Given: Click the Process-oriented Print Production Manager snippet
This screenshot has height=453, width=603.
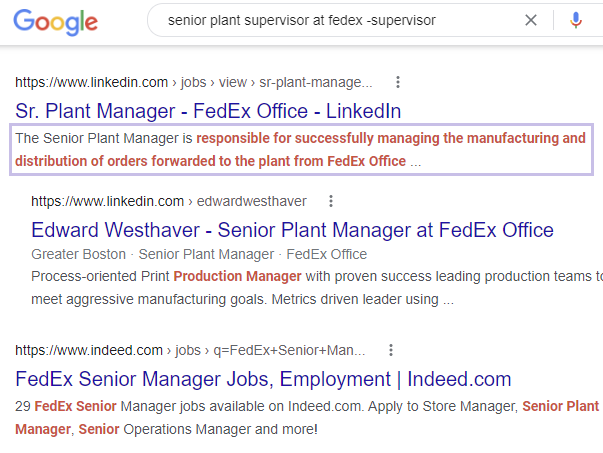Looking at the screenshot, I should click(317, 288).
